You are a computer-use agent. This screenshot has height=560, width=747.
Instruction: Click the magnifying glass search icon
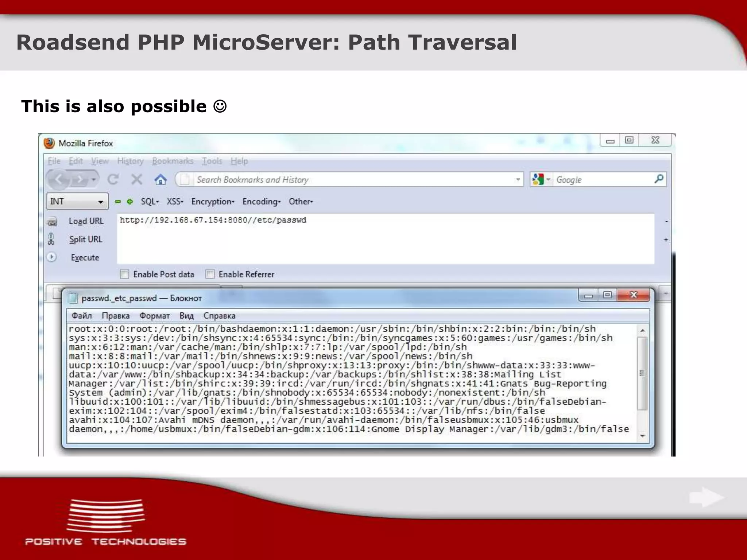[x=659, y=179]
